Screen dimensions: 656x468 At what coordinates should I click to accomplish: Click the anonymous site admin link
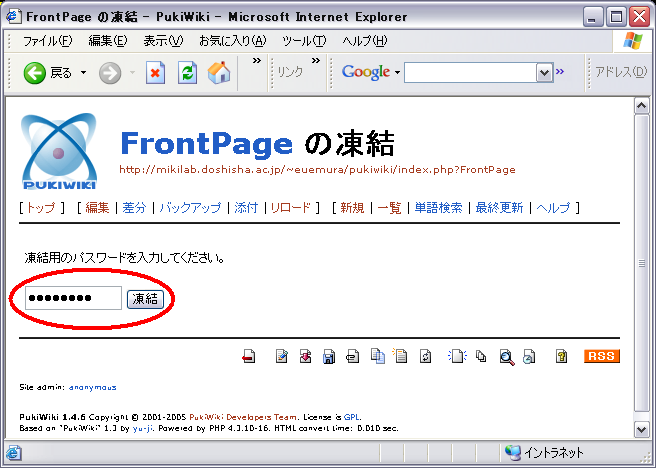coord(92,387)
